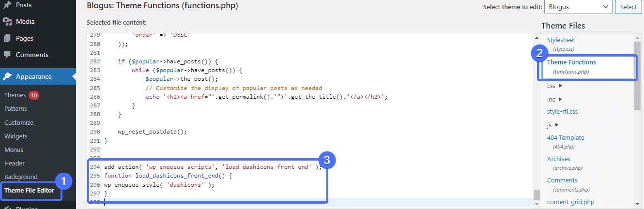Viewport: 644px width, 209px height.
Task: Open Patterns under Appearance
Action: [x=15, y=109]
